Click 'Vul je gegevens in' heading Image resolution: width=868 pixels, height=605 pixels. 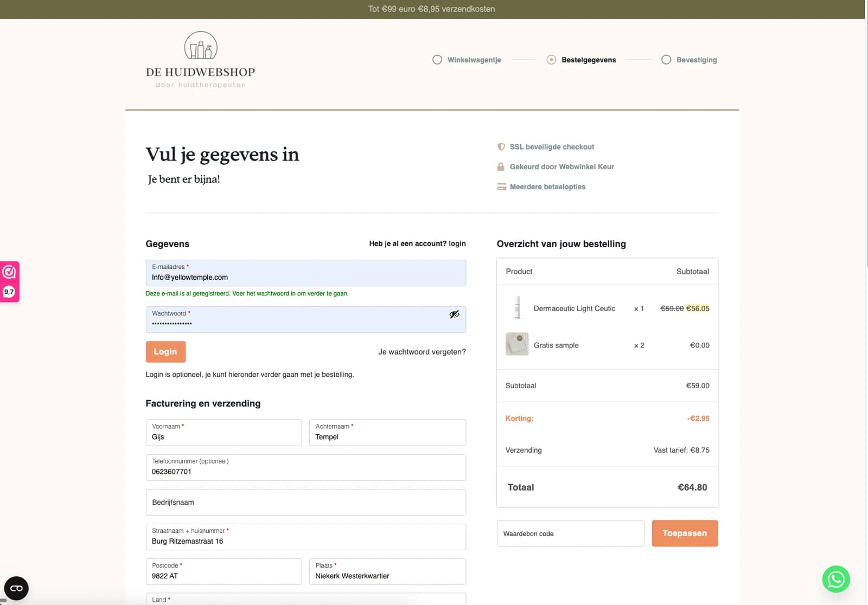click(x=222, y=155)
